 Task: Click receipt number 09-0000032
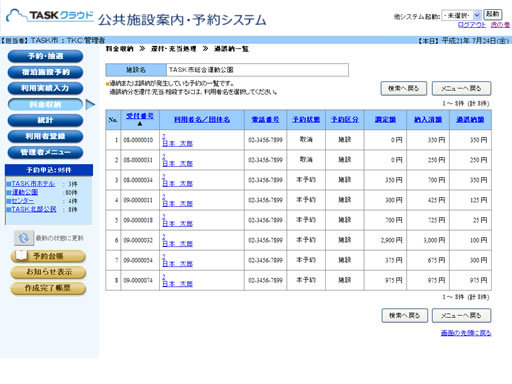point(138,240)
